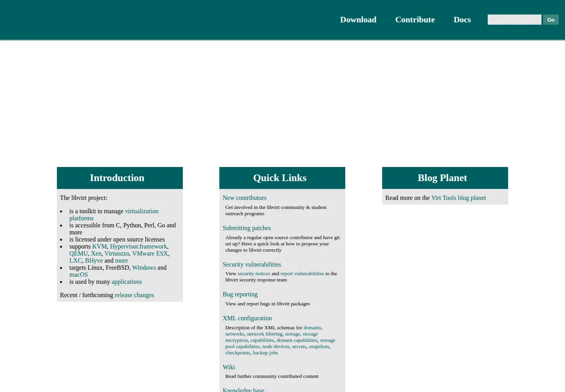Open the Docs menu item
This screenshot has height=392, width=565.
pyautogui.click(x=462, y=20)
